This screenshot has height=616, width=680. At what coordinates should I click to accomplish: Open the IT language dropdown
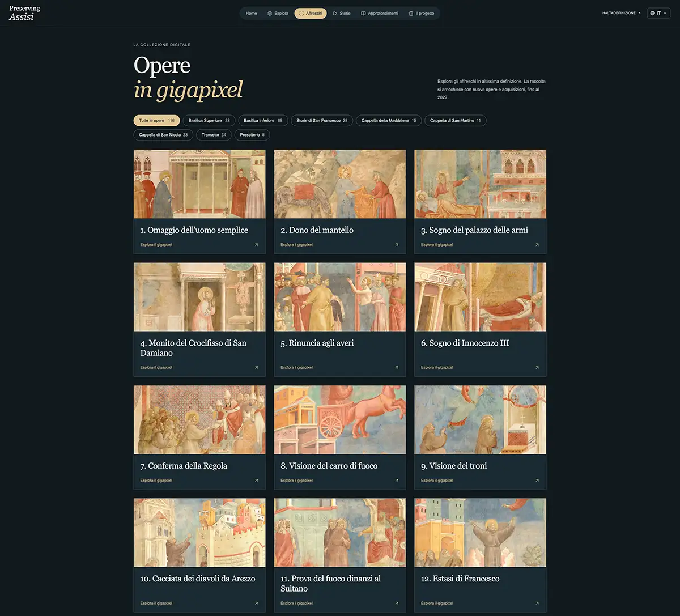(658, 13)
